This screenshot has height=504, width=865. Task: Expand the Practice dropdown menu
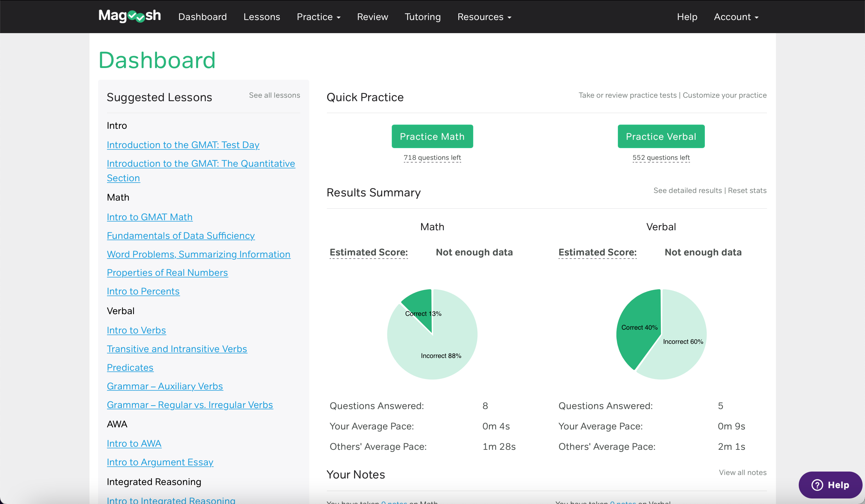point(318,16)
